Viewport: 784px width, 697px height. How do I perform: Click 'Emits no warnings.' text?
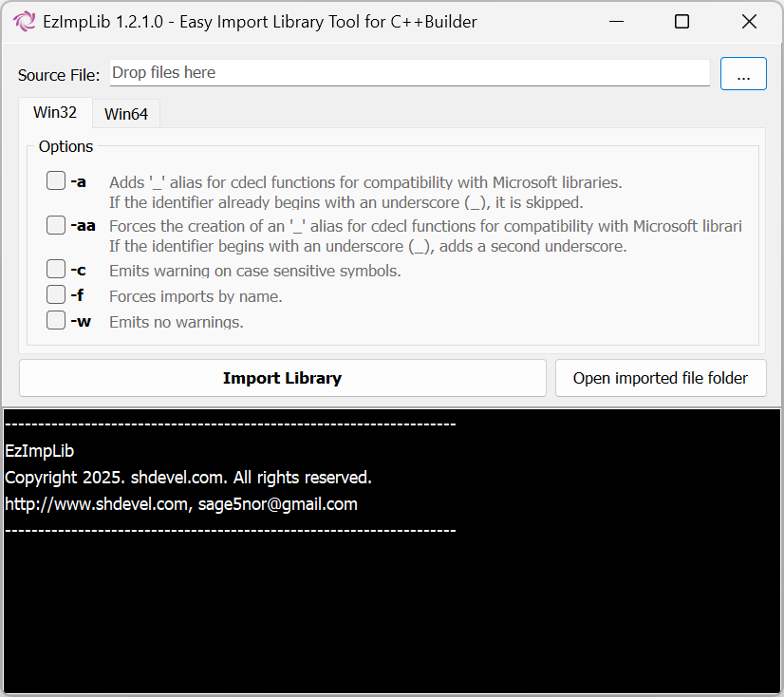(177, 322)
